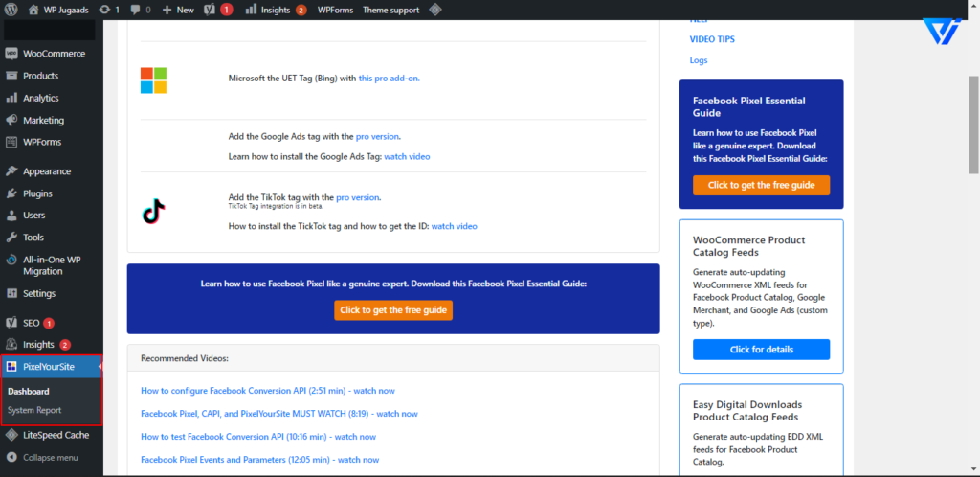
Task: Collapse the admin sidebar menu
Action: [x=52, y=458]
